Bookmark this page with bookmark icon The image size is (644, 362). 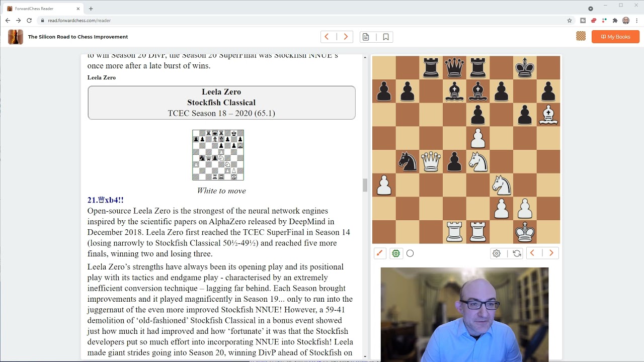pyautogui.click(x=386, y=37)
